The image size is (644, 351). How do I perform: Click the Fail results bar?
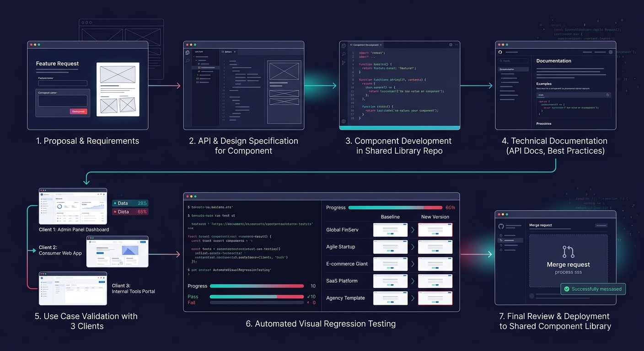click(257, 303)
